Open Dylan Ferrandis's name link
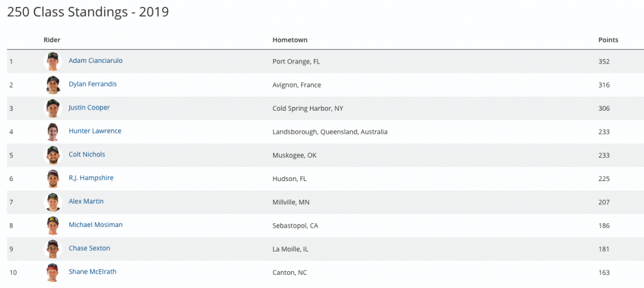This screenshot has width=644, height=288. (92, 84)
